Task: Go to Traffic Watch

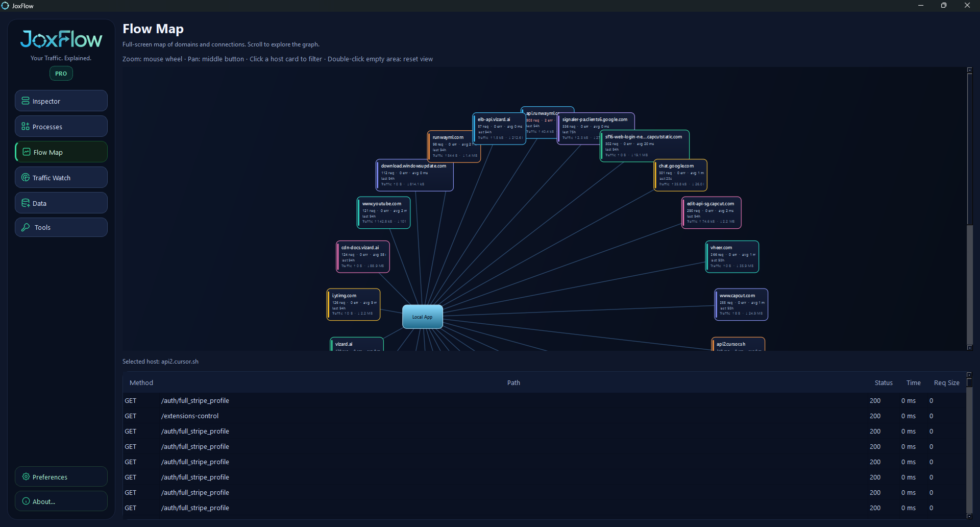Action: pos(61,177)
